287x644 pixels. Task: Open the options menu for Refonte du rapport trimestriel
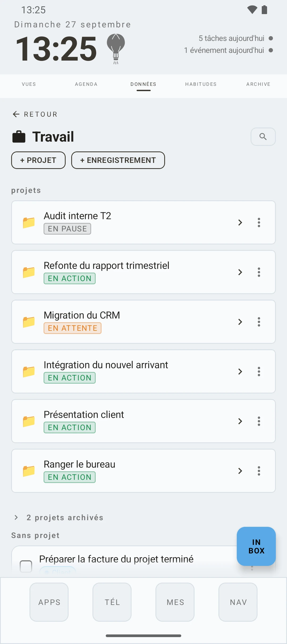pos(259,272)
